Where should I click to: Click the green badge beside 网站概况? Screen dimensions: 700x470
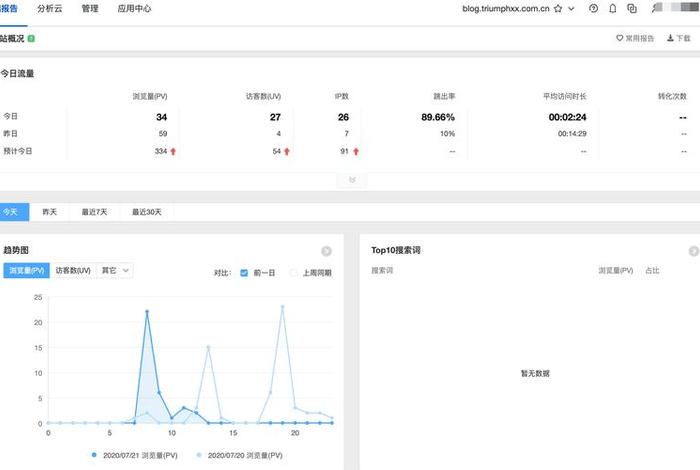[31, 39]
